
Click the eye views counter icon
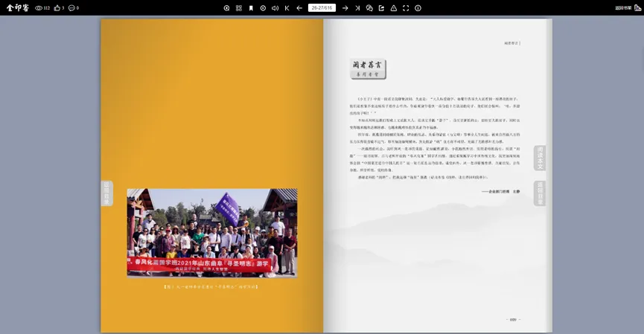click(39, 7)
